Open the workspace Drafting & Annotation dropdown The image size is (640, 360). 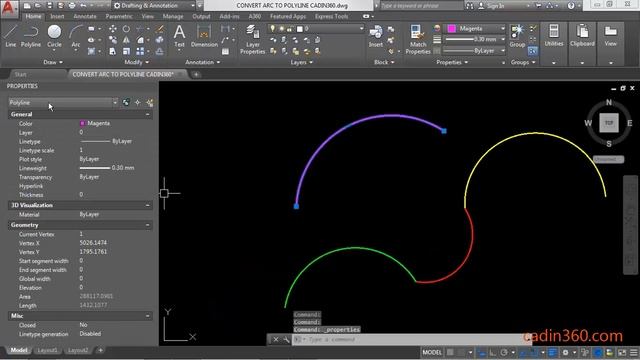[154, 6]
